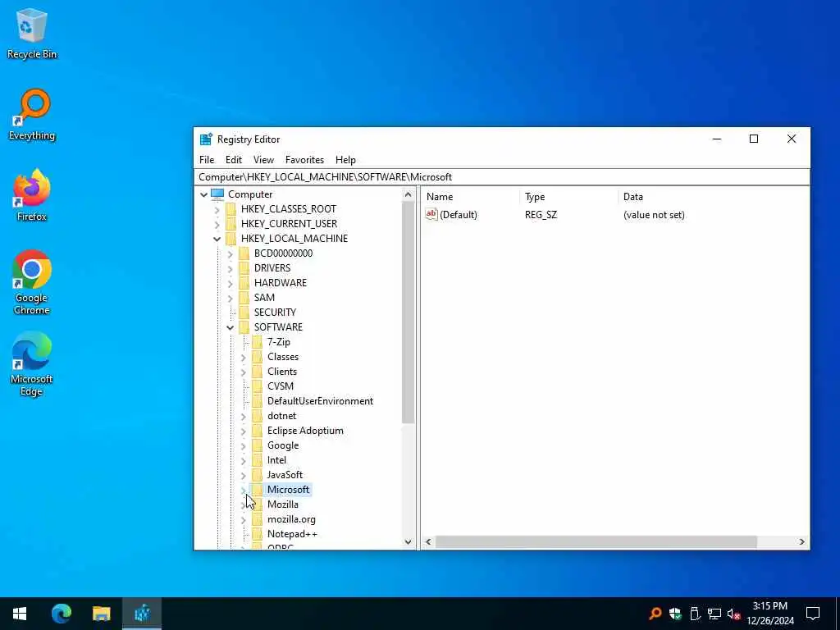Open the Favorites menu
This screenshot has height=630, width=840.
pos(304,160)
